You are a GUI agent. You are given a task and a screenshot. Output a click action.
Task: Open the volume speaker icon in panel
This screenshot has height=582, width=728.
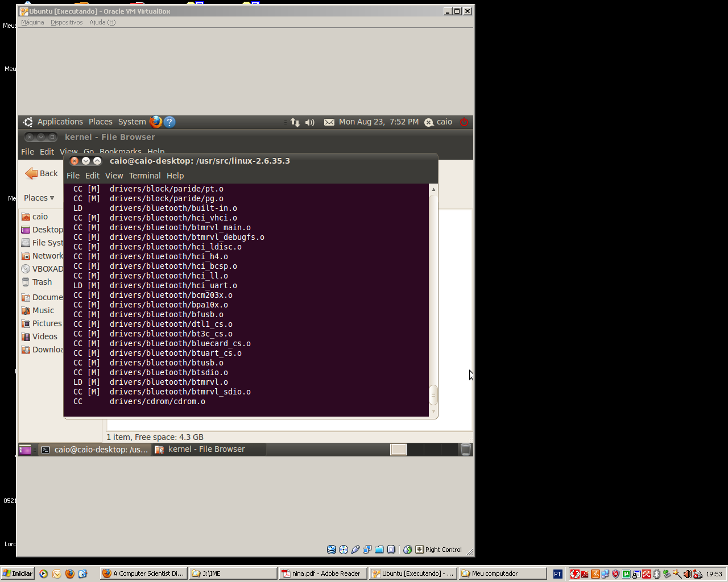(x=310, y=122)
